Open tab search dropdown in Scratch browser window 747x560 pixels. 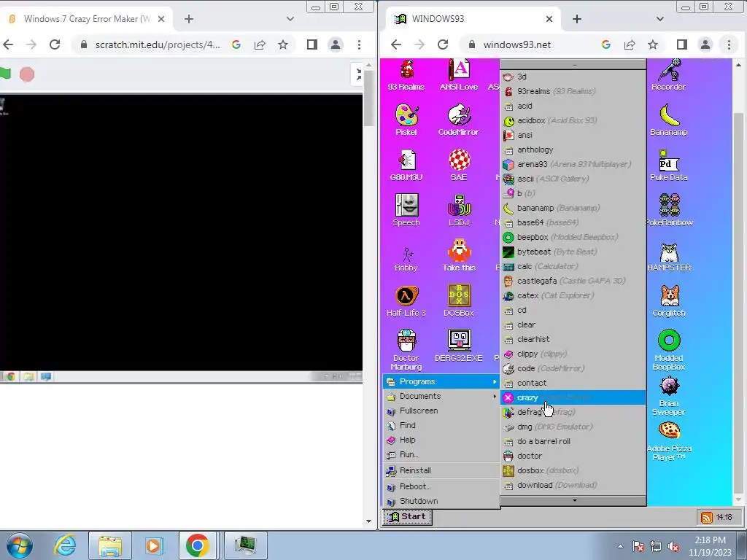[x=290, y=19]
